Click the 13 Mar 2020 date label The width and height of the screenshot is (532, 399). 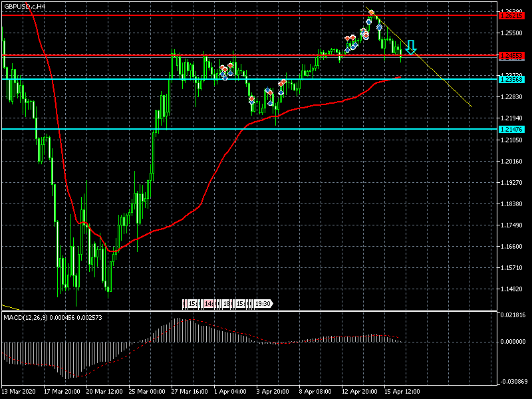19,392
